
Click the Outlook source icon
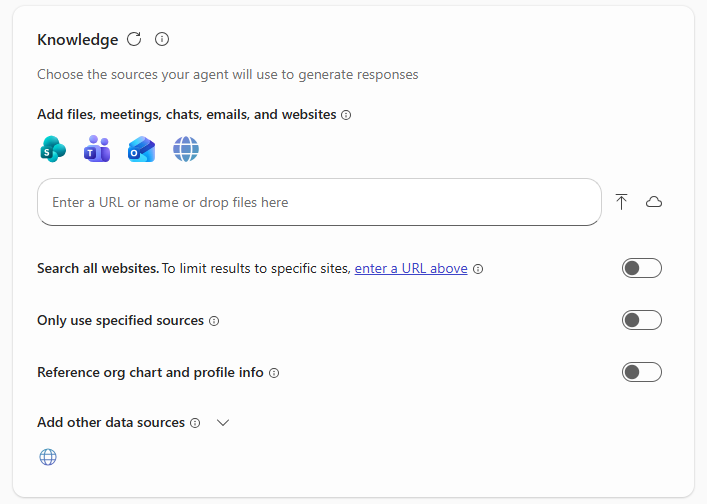tap(141, 150)
